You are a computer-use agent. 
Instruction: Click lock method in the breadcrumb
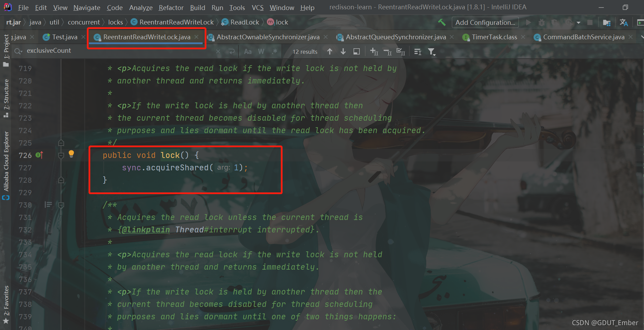[x=278, y=22]
